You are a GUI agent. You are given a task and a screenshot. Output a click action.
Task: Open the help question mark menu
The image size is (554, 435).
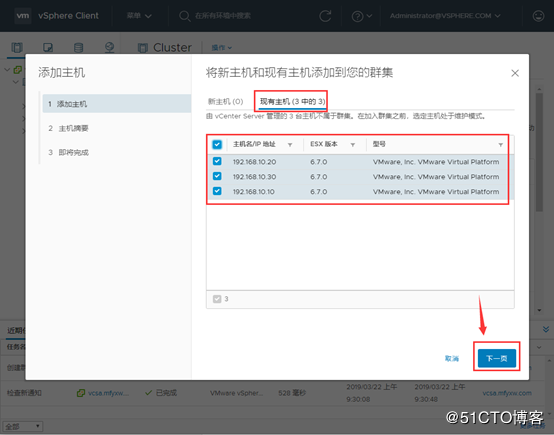tap(361, 16)
